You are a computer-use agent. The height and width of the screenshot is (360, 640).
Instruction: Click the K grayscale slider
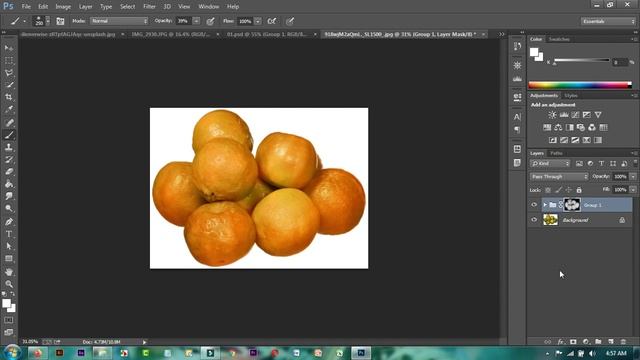click(582, 60)
